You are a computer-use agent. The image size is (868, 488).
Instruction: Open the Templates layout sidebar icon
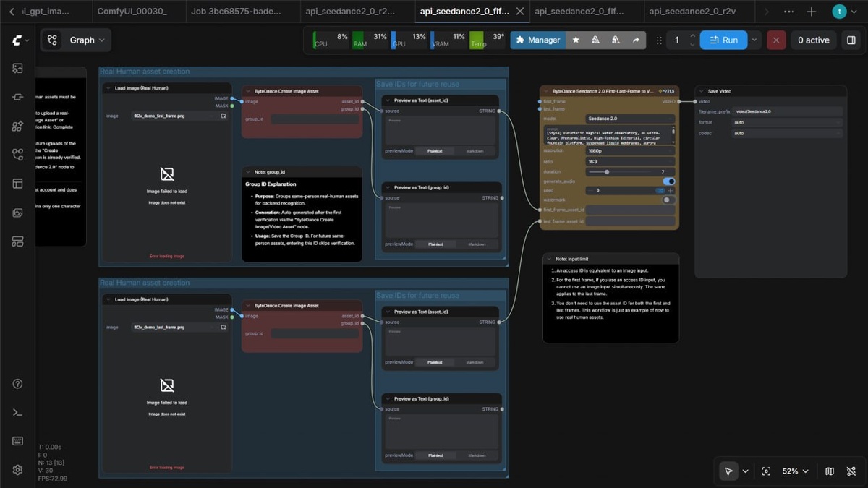[18, 184]
